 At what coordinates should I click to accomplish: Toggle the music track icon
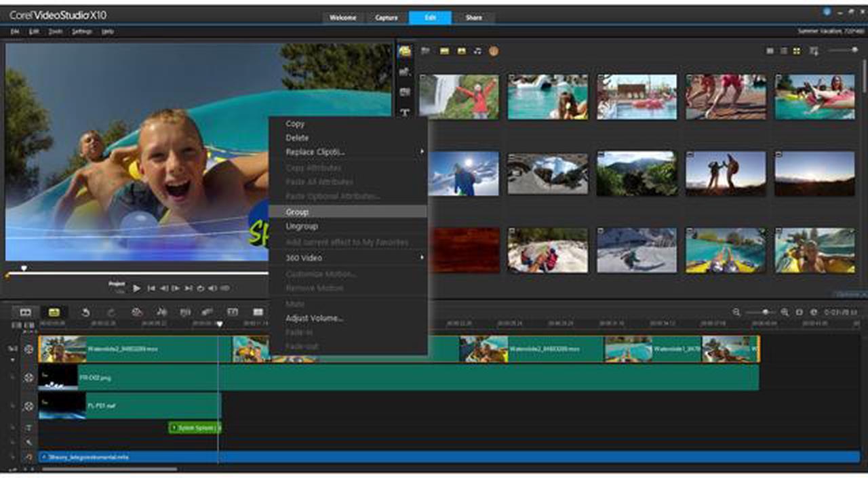[x=28, y=458]
